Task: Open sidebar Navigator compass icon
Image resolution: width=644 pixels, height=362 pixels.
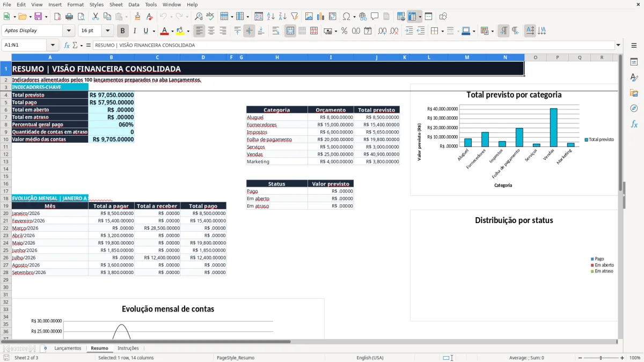Action: coord(634,108)
